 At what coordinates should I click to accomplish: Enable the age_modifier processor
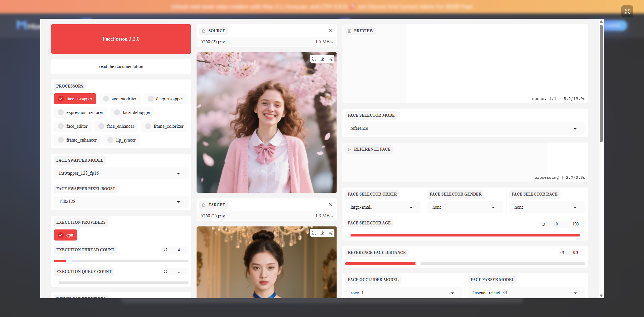click(x=120, y=99)
